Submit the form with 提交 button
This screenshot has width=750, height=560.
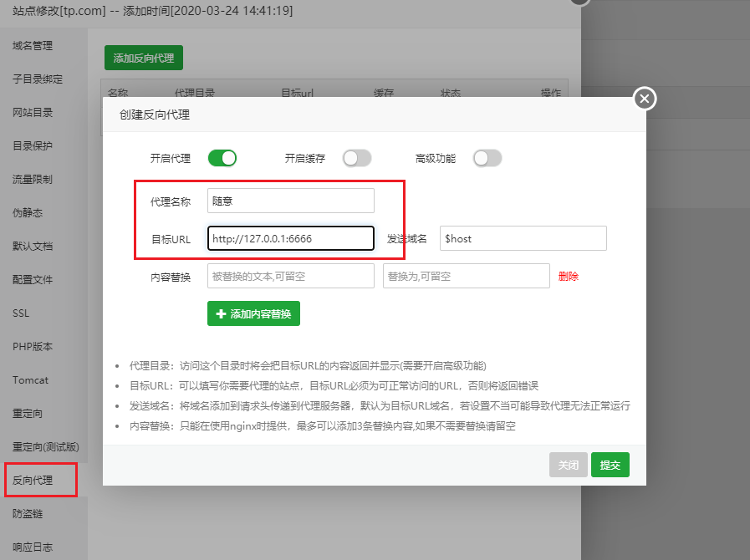(610, 465)
